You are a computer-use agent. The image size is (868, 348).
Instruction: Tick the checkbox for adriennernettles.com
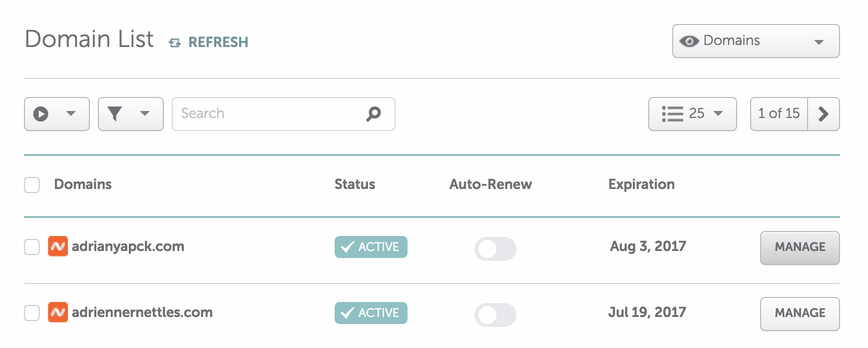[x=32, y=312]
